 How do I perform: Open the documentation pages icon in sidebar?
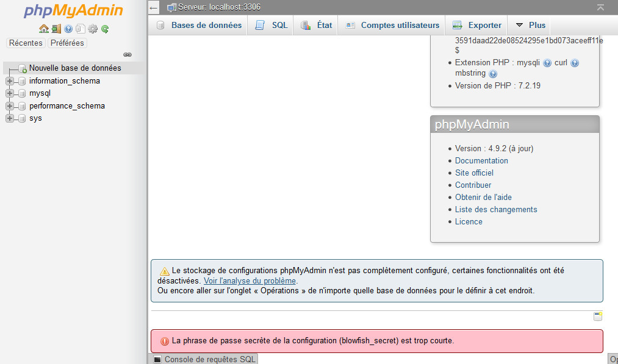point(81,29)
